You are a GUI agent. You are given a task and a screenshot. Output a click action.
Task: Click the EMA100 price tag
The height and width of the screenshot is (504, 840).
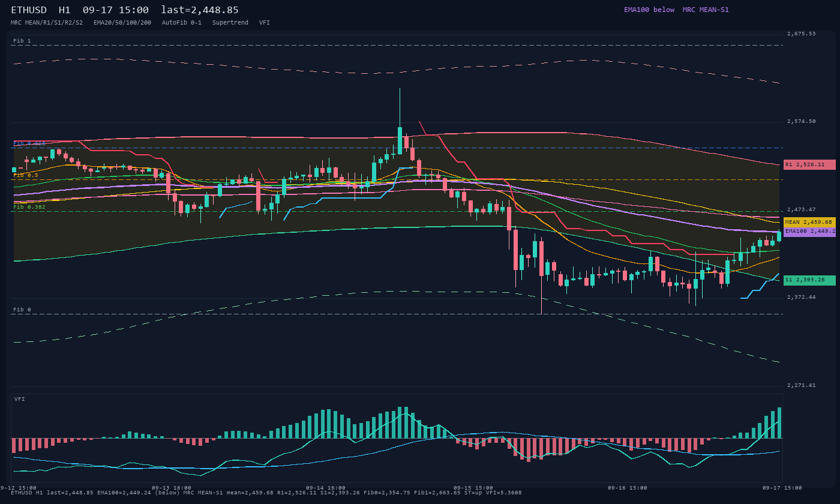coord(809,232)
